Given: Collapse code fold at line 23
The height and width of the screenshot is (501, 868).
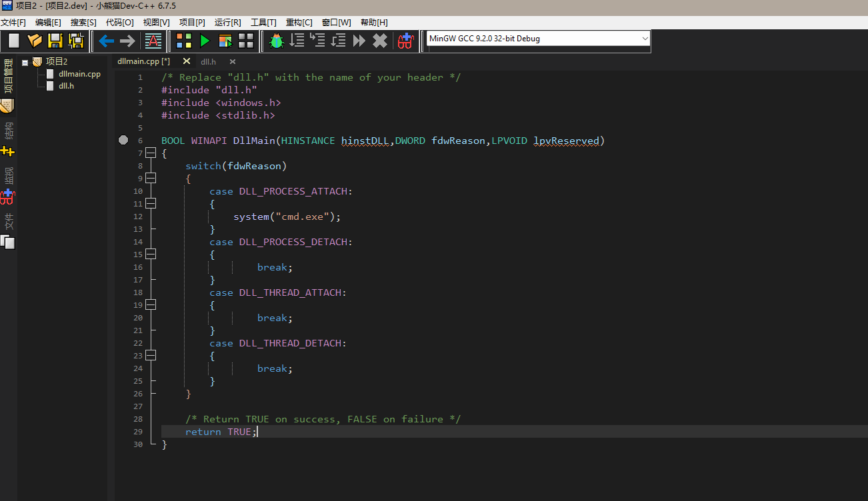Looking at the screenshot, I should pyautogui.click(x=151, y=356).
